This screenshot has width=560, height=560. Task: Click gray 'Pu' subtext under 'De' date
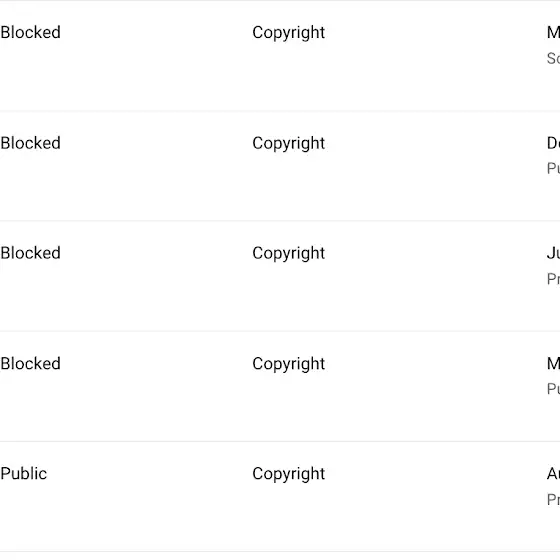click(x=553, y=168)
